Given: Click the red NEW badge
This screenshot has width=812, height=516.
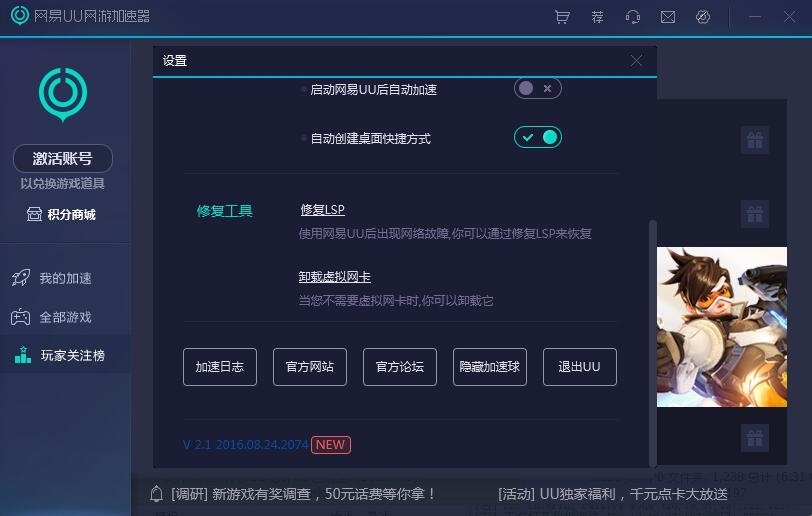Looking at the screenshot, I should [331, 445].
